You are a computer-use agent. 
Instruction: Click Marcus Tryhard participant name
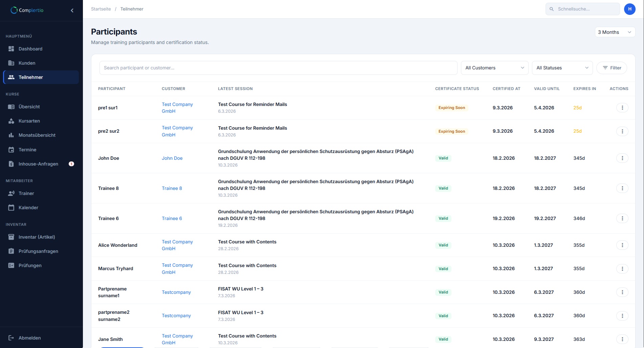(115, 268)
